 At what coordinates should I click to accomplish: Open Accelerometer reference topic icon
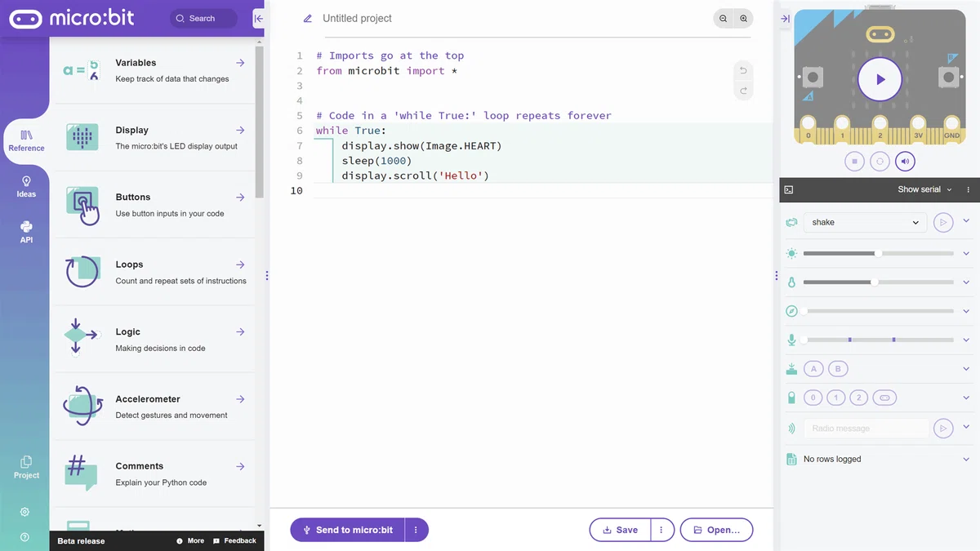click(82, 404)
